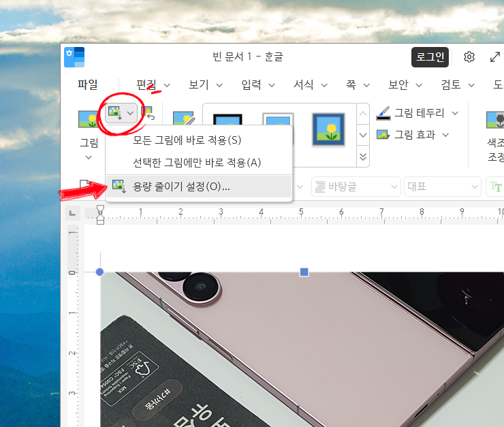Click the expand window arrow icon
Image resolution: width=504 pixels, height=427 pixels.
(x=495, y=57)
